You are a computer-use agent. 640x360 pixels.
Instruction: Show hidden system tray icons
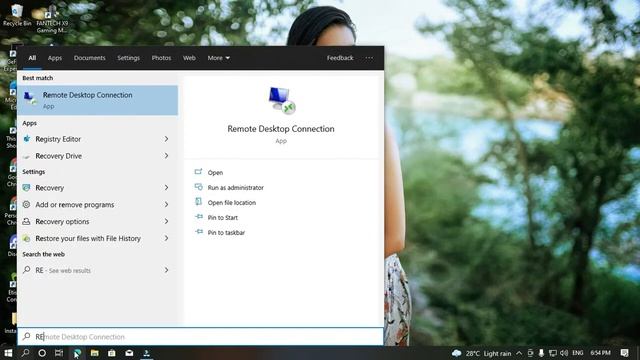(x=519, y=353)
